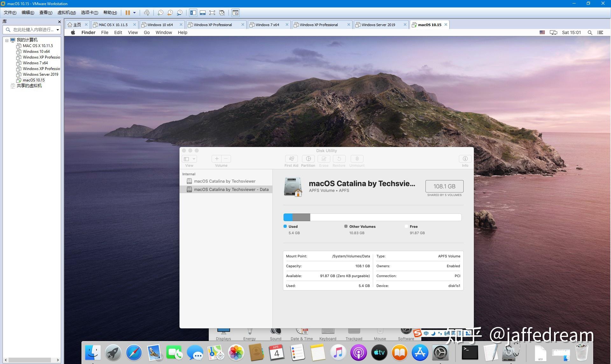The width and height of the screenshot is (611, 364).
Task: Click the Spotlight search magnifier icon
Action: [590, 32]
